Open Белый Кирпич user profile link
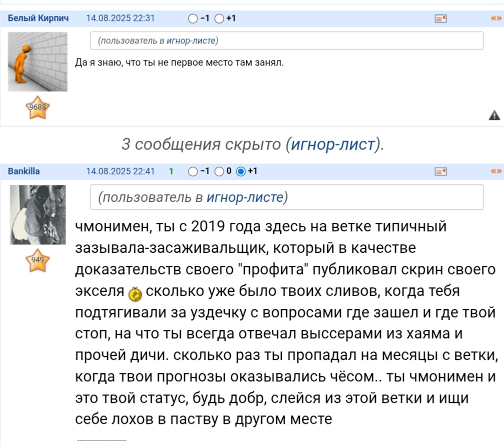This screenshot has height=447, width=504. [38, 18]
